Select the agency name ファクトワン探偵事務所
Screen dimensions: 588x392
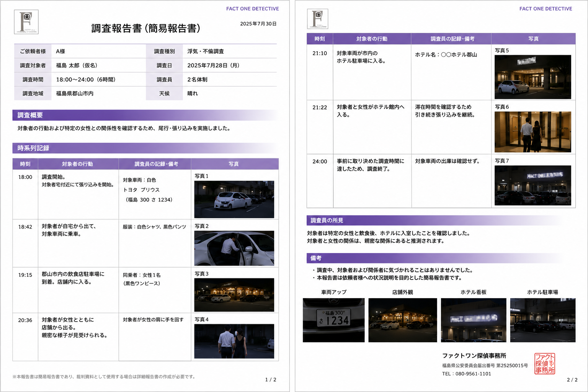(x=474, y=356)
